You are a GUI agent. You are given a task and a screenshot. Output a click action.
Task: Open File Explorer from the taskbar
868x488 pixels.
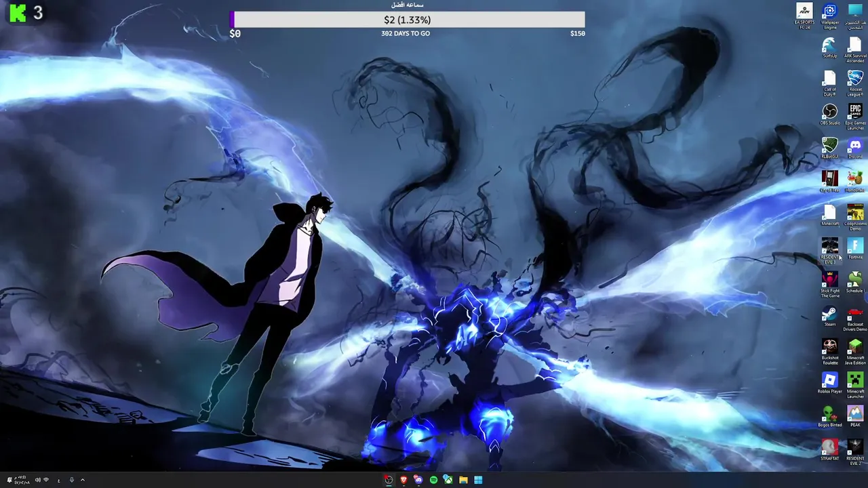(463, 480)
